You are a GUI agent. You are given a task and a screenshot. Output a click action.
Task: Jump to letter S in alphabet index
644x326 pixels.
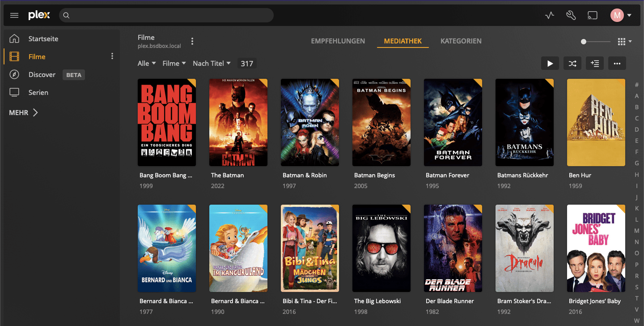637,287
